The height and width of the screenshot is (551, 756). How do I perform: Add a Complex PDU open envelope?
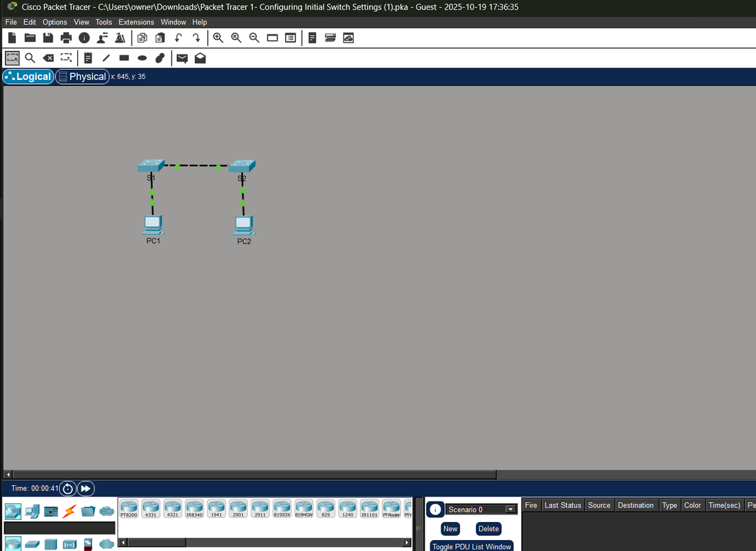200,59
